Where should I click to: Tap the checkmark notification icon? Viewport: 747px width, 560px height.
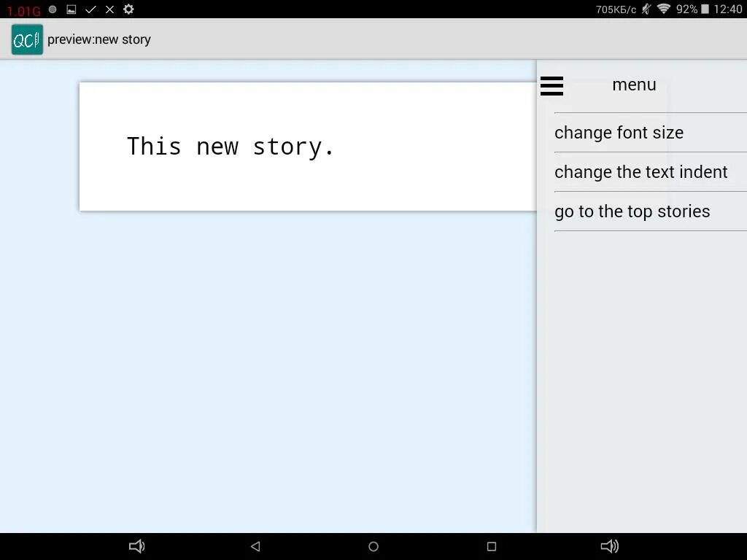point(90,9)
